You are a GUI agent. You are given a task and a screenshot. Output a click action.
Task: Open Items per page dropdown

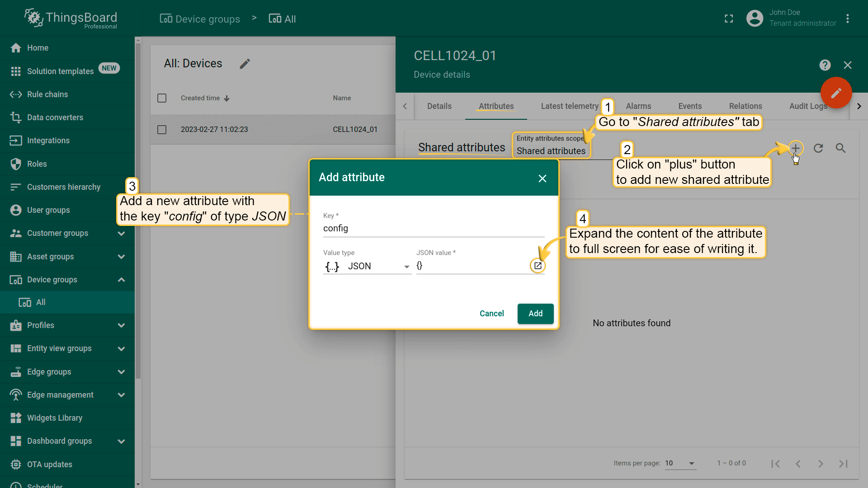pos(680,463)
